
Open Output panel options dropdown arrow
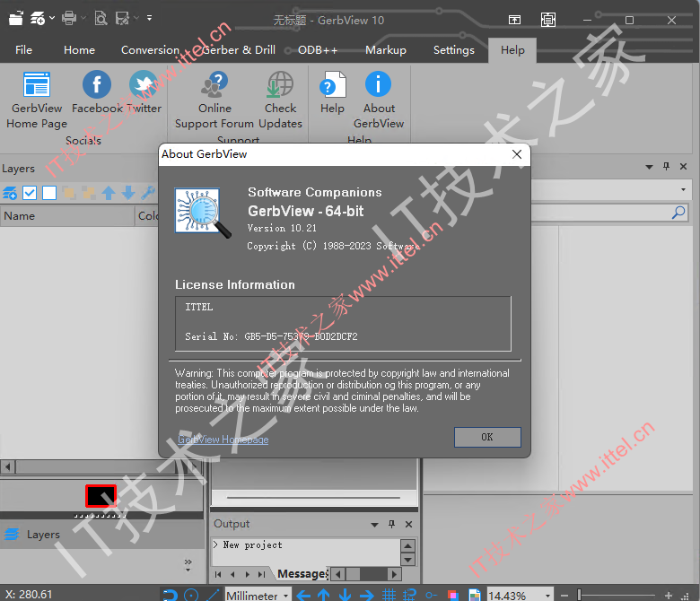click(374, 524)
